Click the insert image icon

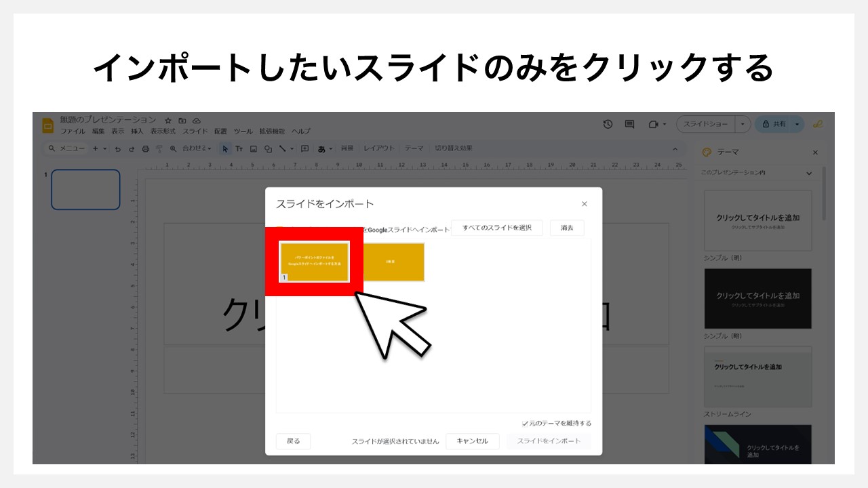(253, 148)
